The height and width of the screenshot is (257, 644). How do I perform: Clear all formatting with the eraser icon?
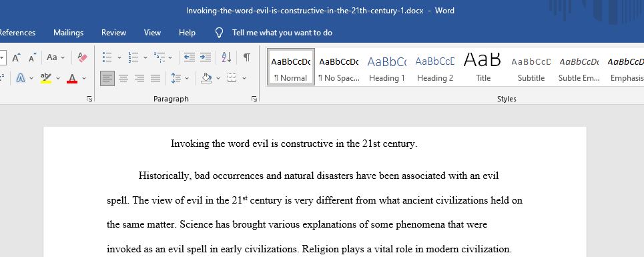[82, 57]
